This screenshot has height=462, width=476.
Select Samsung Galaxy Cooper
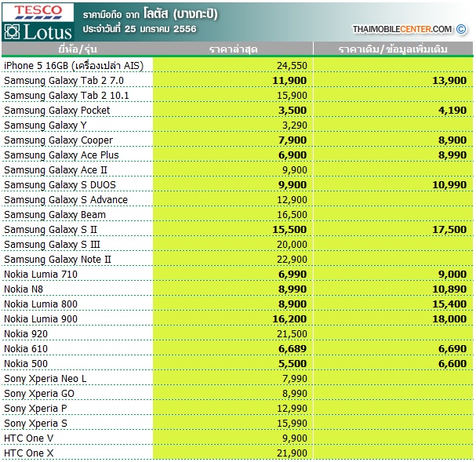(58, 140)
